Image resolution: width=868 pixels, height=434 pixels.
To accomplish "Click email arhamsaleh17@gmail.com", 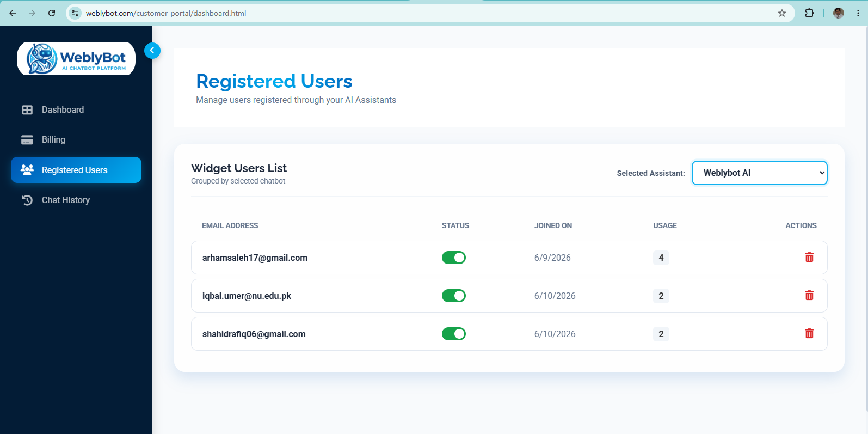I will pyautogui.click(x=255, y=258).
